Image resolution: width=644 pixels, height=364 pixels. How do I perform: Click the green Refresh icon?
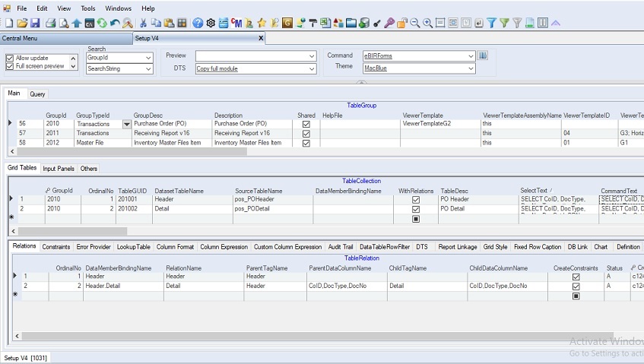(103, 23)
